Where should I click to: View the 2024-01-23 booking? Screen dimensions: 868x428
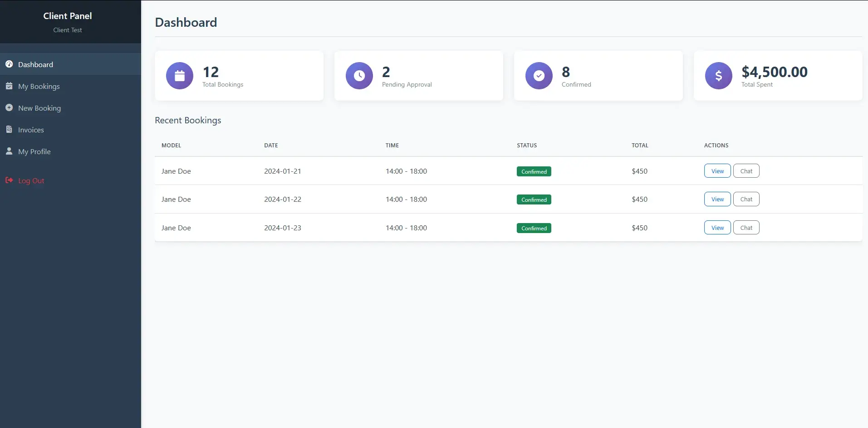tap(717, 228)
